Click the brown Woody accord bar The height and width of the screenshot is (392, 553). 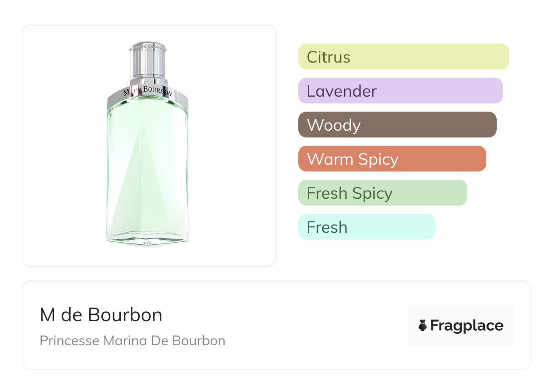(397, 125)
